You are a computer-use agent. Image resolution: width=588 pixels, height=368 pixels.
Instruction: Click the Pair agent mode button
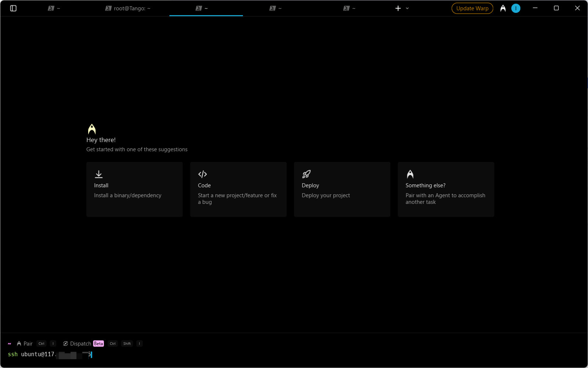tap(25, 343)
